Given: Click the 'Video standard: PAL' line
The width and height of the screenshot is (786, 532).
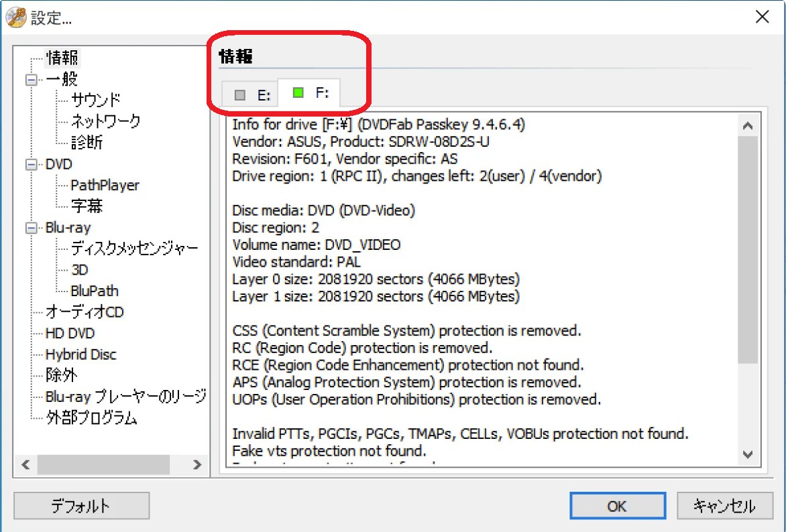Looking at the screenshot, I should pos(296,262).
